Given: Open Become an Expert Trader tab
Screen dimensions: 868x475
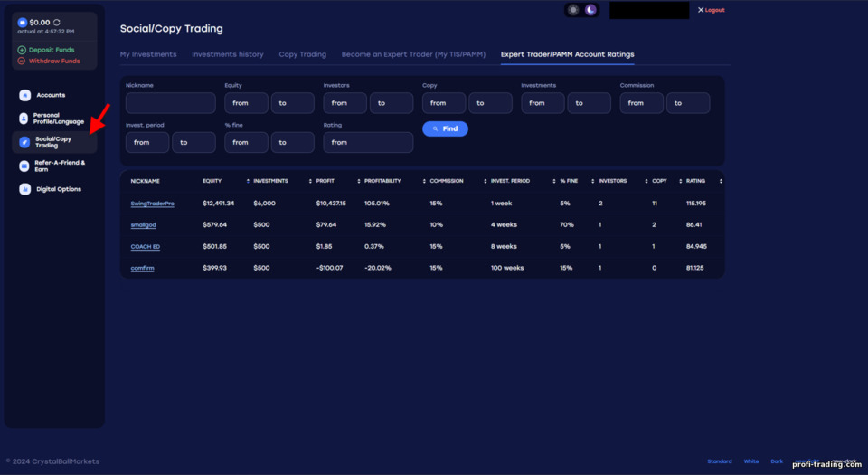Looking at the screenshot, I should (x=413, y=54).
